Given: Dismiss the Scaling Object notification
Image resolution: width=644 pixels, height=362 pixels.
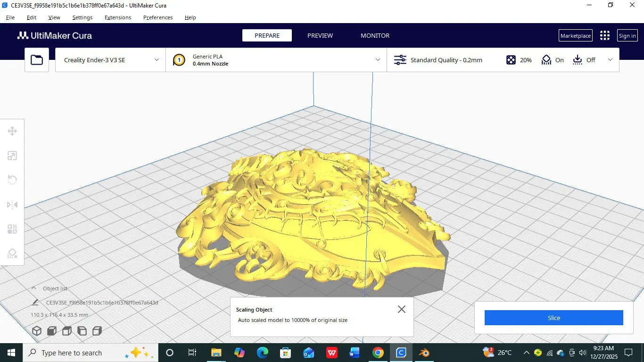Looking at the screenshot, I should (402, 309).
